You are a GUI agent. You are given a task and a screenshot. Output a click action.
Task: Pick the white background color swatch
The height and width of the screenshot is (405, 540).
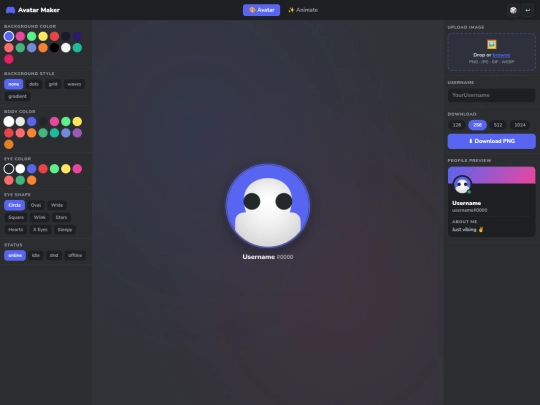(66, 48)
